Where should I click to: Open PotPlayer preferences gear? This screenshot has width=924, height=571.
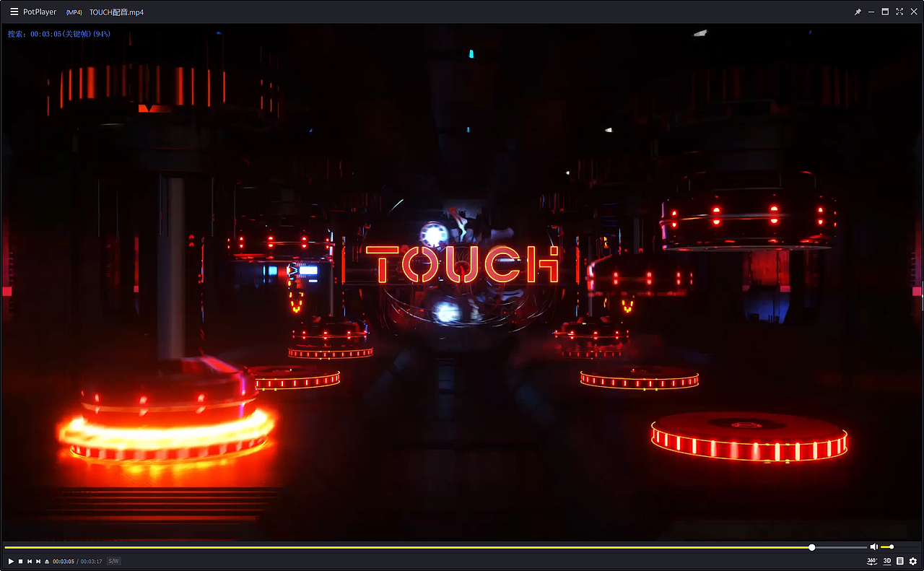912,561
